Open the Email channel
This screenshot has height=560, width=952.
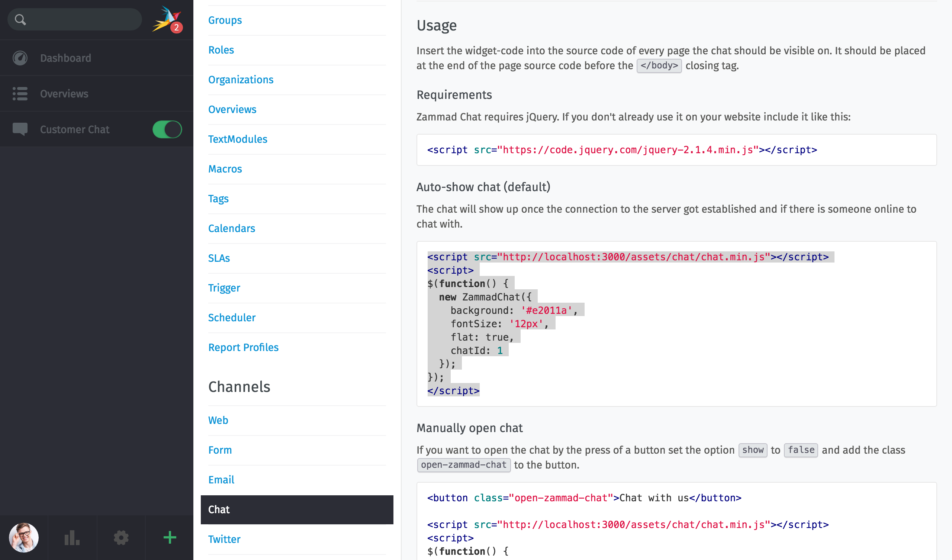pyautogui.click(x=221, y=480)
